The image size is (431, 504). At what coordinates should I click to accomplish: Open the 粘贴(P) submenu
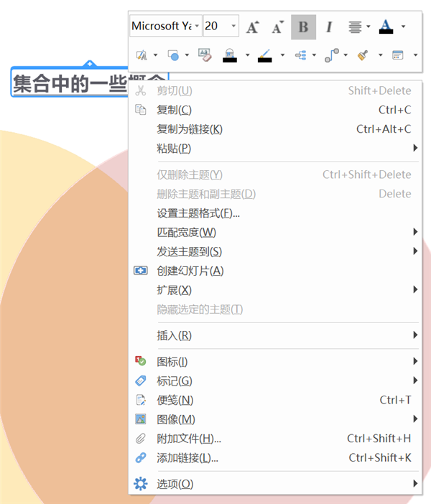point(275,149)
